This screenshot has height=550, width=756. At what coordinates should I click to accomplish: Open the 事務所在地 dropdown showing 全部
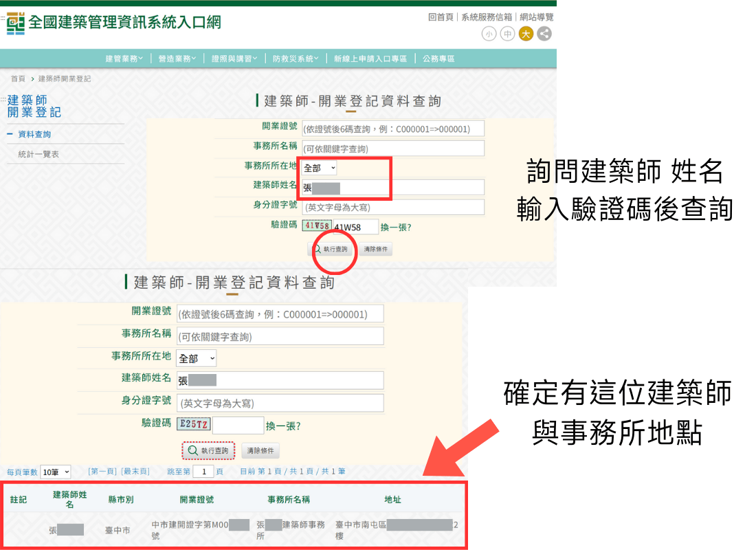coord(318,167)
